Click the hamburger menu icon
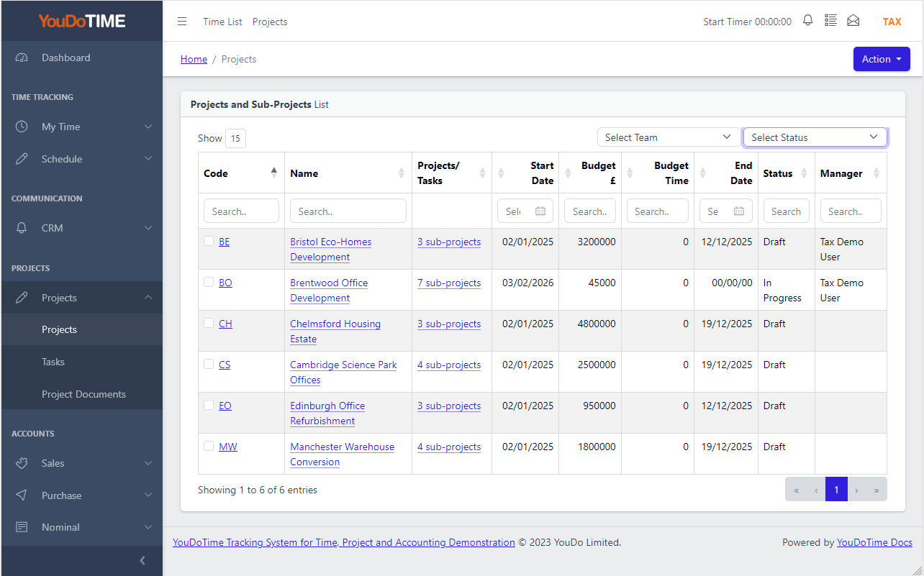The width and height of the screenshot is (924, 576). (182, 22)
